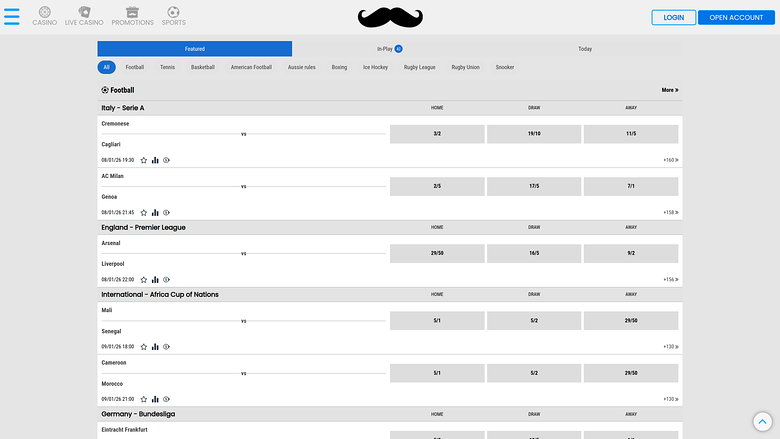Click the Login button

[x=673, y=17]
